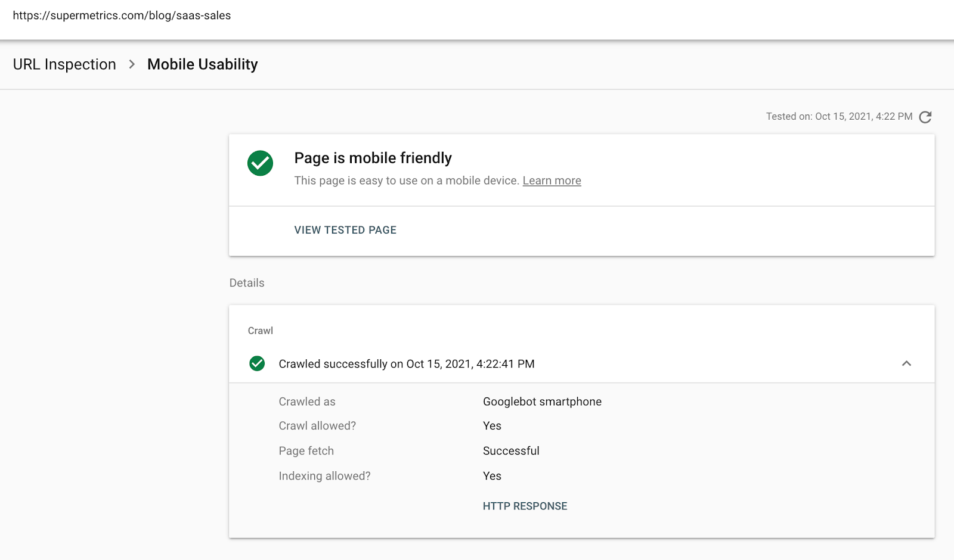
Task: Click the Tested on timestamp text
Action: [839, 117]
